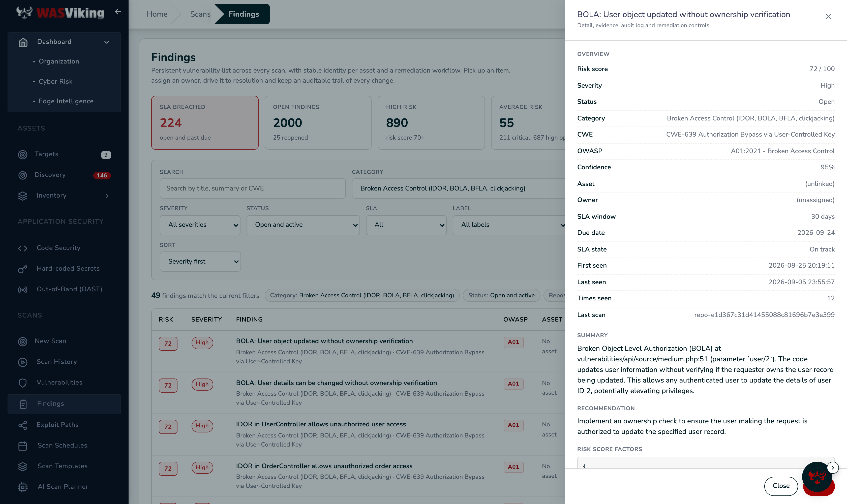Click the RISK column header
847x504 pixels.
(166, 320)
